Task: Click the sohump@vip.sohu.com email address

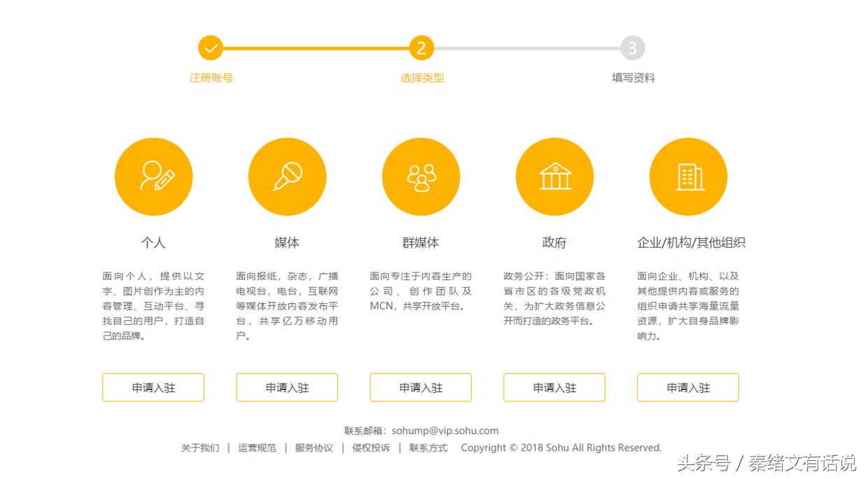Action: (x=445, y=431)
